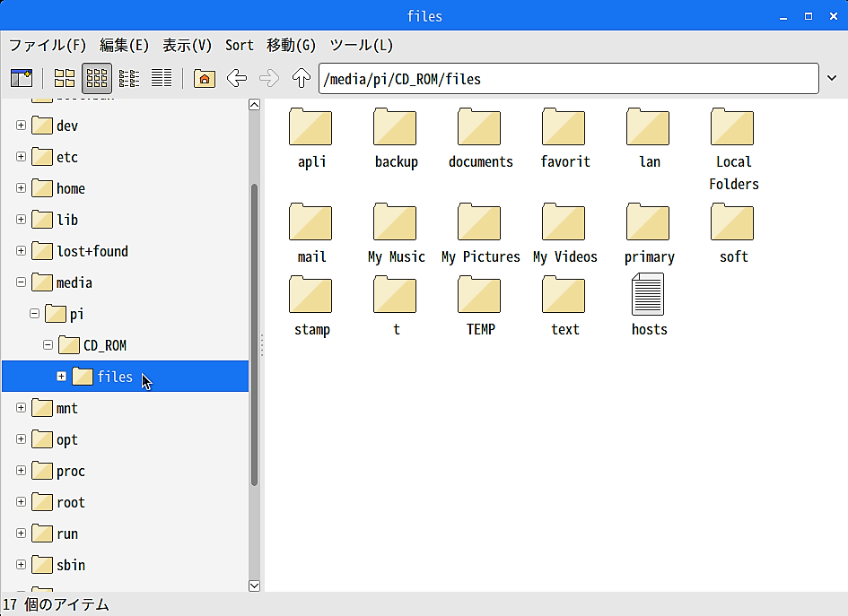Go to the home folder
Image resolution: width=848 pixels, height=616 pixels.
(205, 78)
